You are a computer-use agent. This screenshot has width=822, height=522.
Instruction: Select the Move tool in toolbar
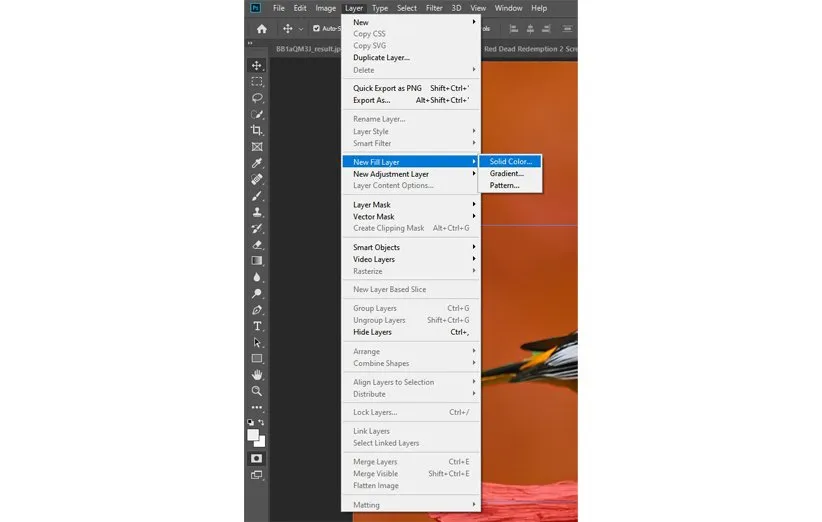click(257, 65)
